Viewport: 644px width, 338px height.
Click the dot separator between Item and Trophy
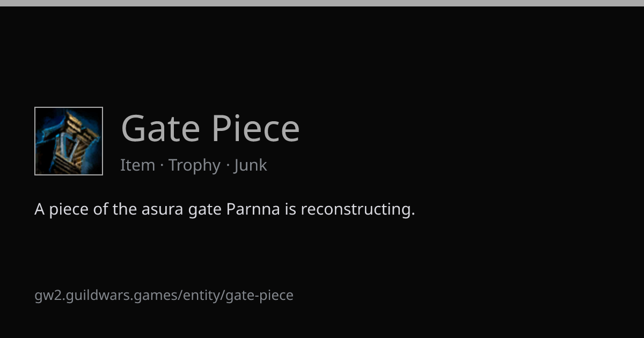click(x=162, y=166)
